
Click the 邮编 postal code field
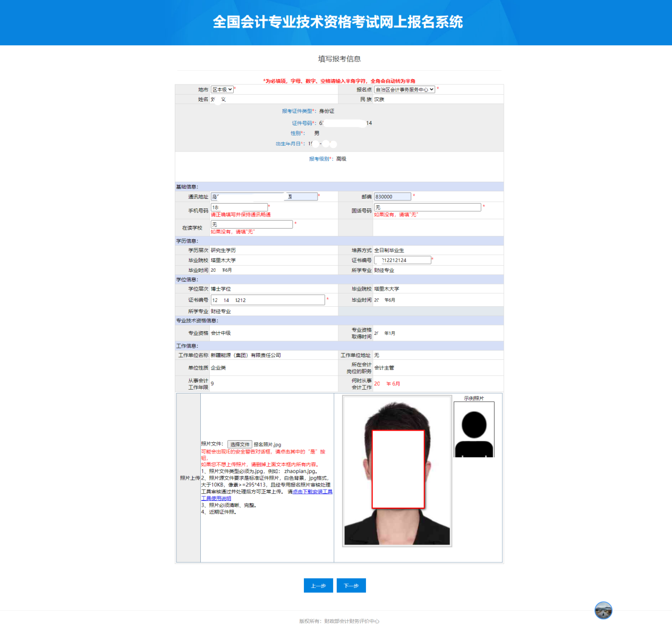coord(392,196)
